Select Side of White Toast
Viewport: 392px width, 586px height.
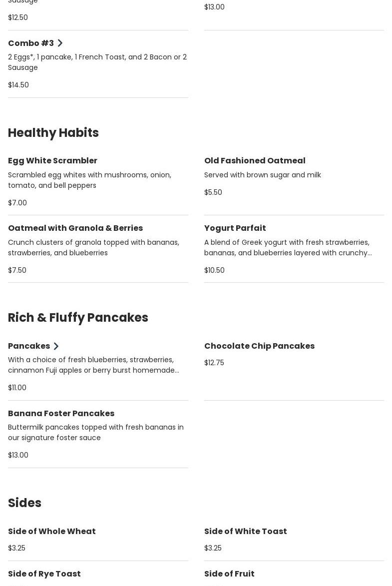click(245, 532)
